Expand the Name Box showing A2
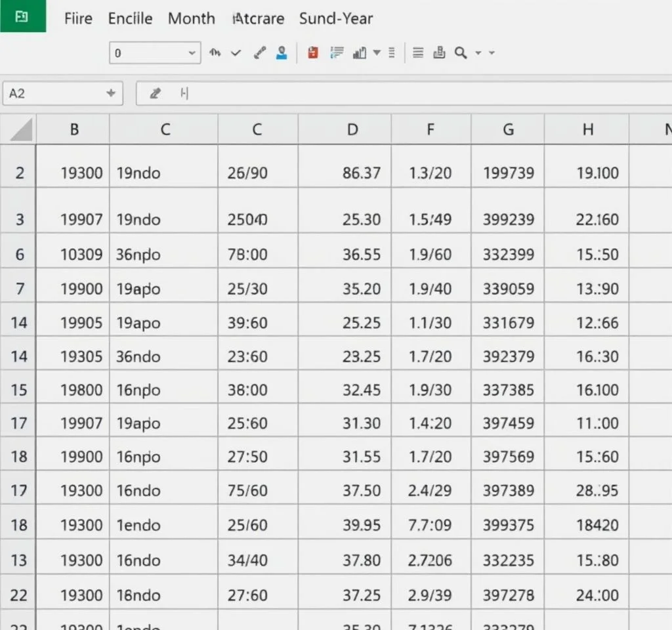The height and width of the screenshot is (630, 672). tap(111, 93)
